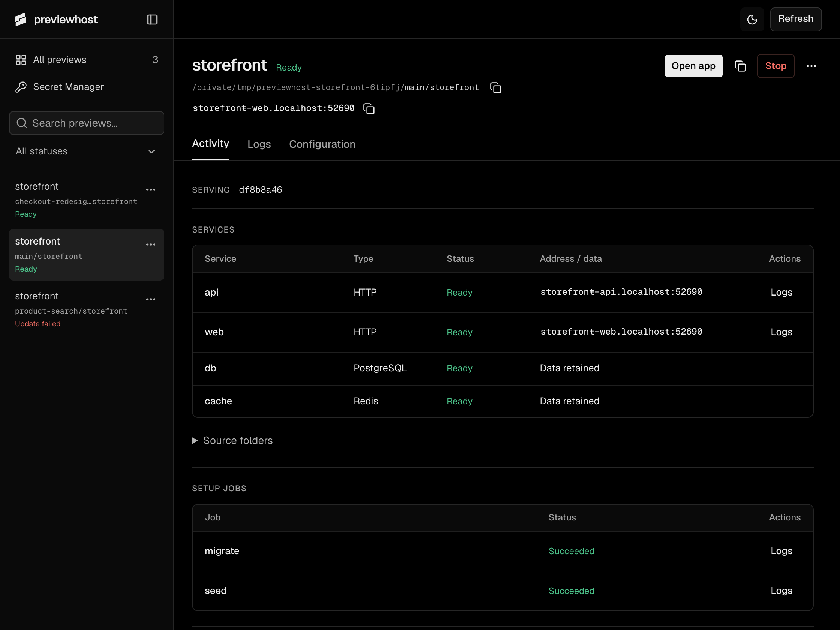Copy the storefront directory path
The width and height of the screenshot is (840, 630).
[496, 88]
